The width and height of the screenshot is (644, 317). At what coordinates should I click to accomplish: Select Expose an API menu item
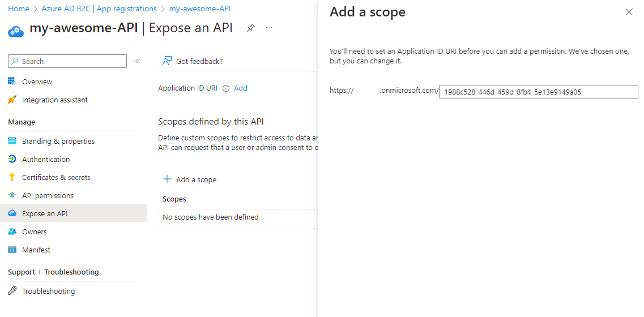pyautogui.click(x=73, y=213)
